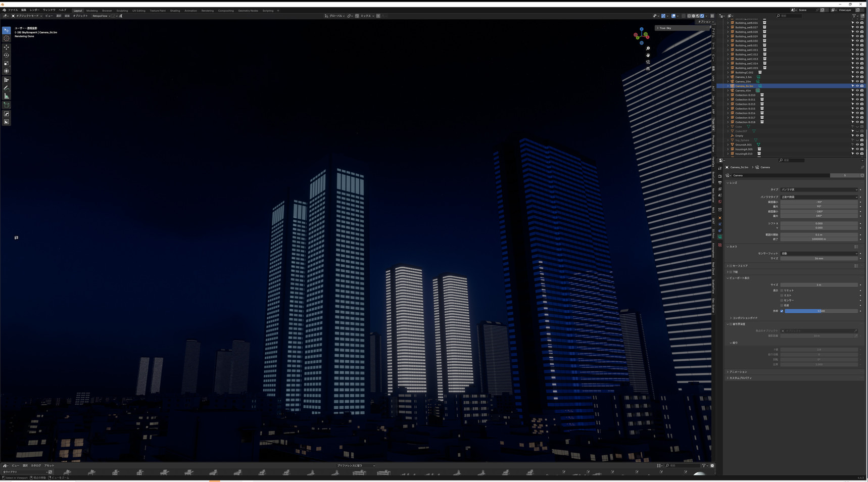This screenshot has height=482, width=868.
Task: Switch to rendered viewport shading mode
Action: (x=702, y=16)
